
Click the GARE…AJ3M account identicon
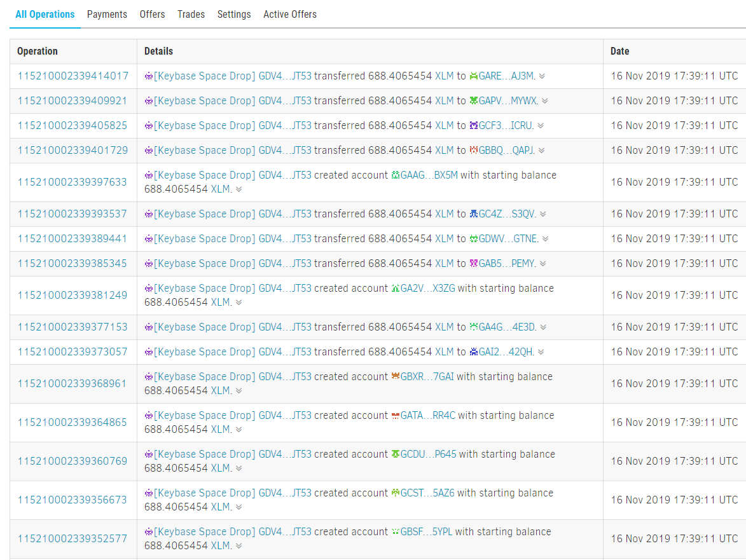(x=473, y=76)
